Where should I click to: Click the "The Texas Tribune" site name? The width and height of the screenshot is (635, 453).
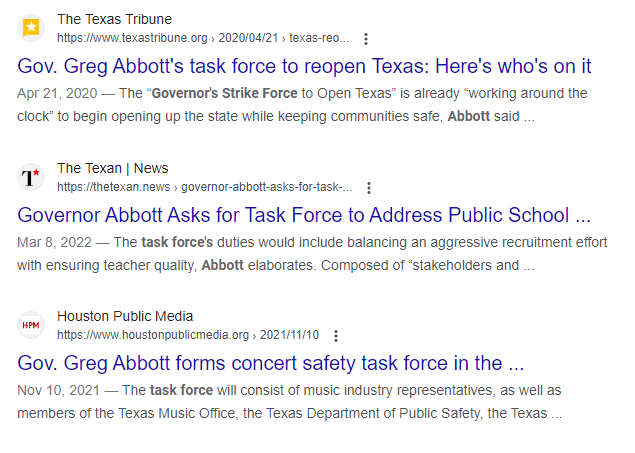pyautogui.click(x=114, y=19)
